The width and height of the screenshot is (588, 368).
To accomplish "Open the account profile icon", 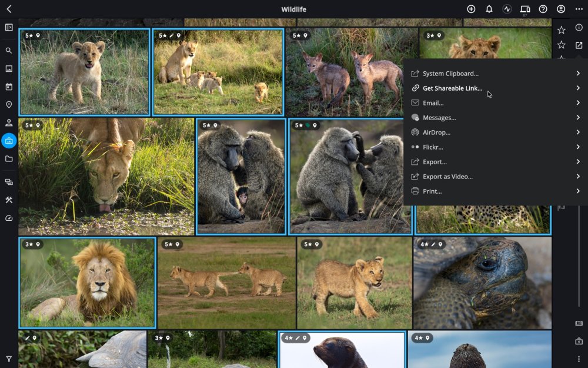I will pyautogui.click(x=561, y=9).
